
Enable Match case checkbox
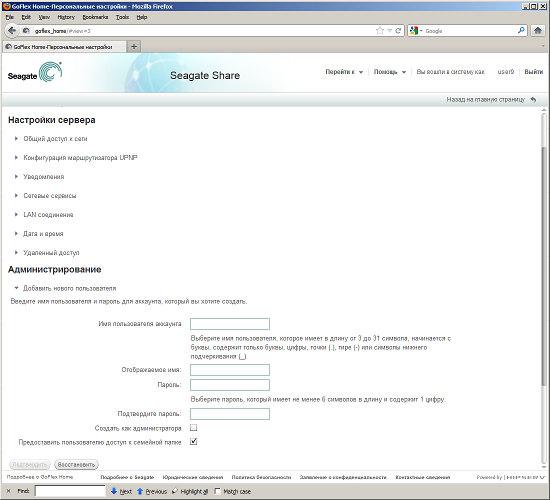217,491
